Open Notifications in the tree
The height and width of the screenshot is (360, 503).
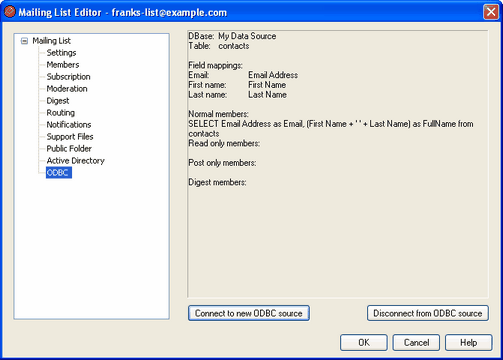(69, 125)
